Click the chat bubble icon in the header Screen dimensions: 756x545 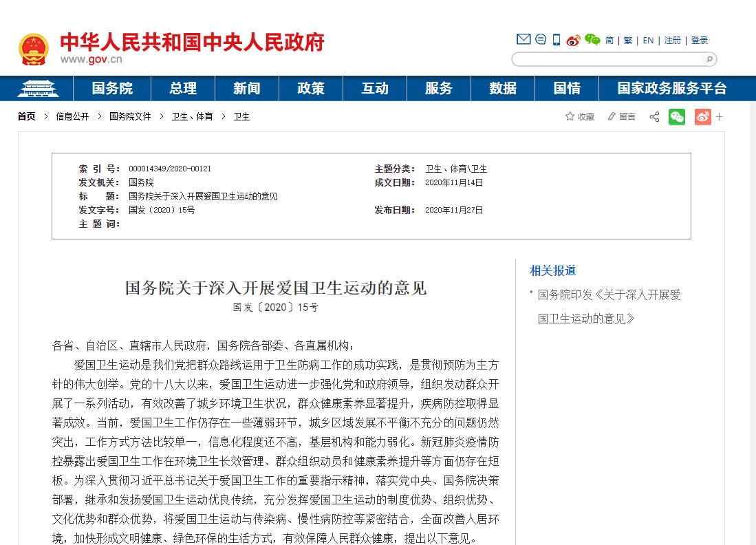pyautogui.click(x=540, y=40)
